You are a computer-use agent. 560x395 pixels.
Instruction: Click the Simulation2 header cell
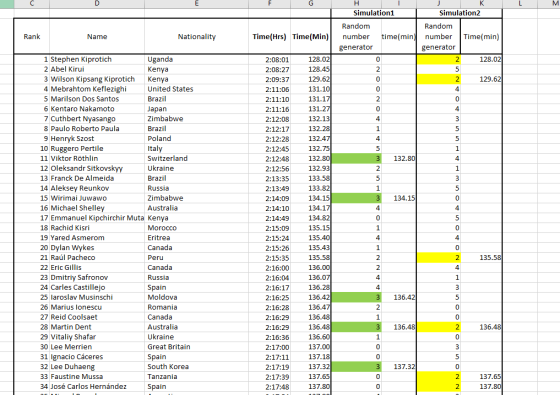pyautogui.click(x=459, y=13)
